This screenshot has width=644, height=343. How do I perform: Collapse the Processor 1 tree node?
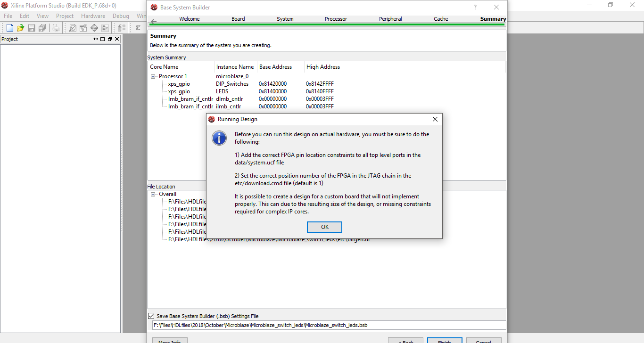(x=153, y=76)
